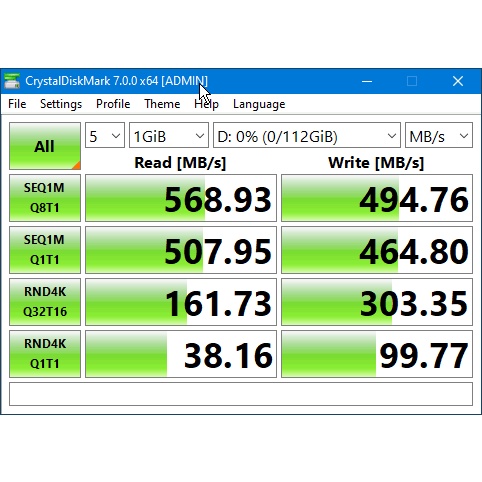
Task: Click the 38.16 read result
Action: click(181, 354)
